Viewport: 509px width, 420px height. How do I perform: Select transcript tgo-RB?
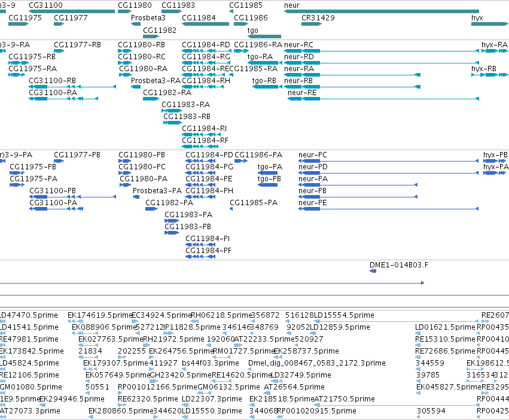pos(264,81)
